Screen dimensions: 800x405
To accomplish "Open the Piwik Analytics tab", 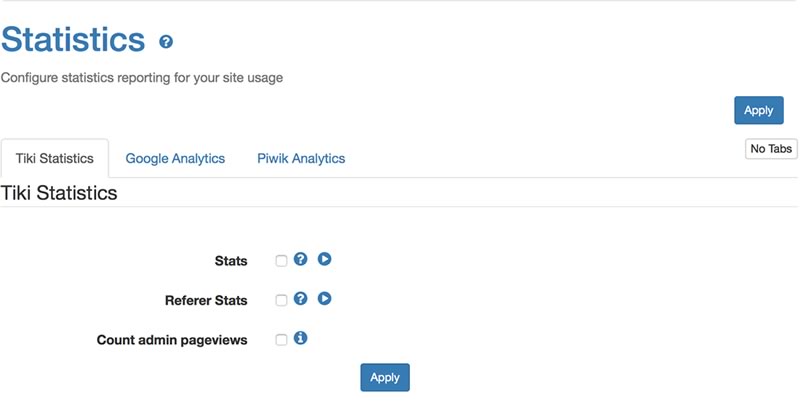I will click(x=301, y=159).
